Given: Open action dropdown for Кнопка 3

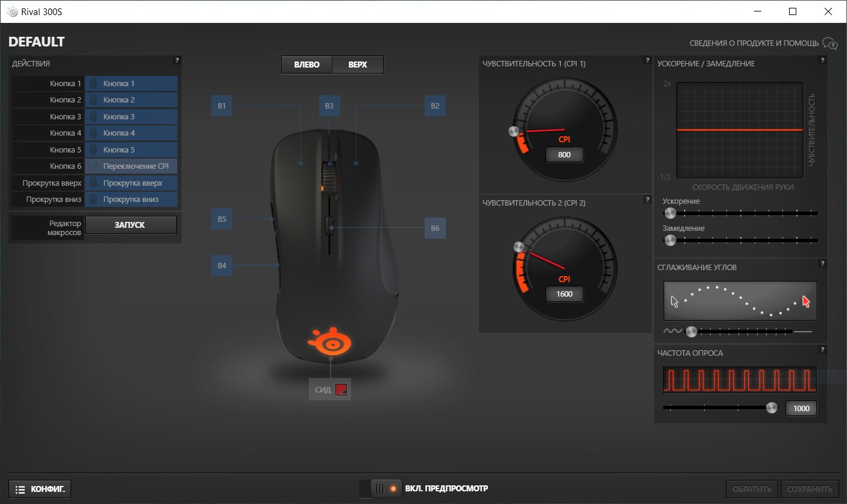Looking at the screenshot, I should tap(131, 117).
